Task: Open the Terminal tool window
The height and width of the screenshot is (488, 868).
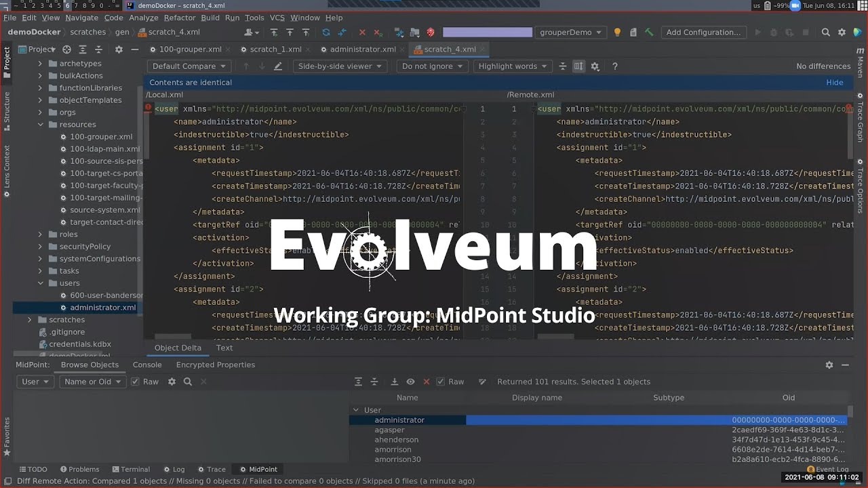Action: point(130,469)
